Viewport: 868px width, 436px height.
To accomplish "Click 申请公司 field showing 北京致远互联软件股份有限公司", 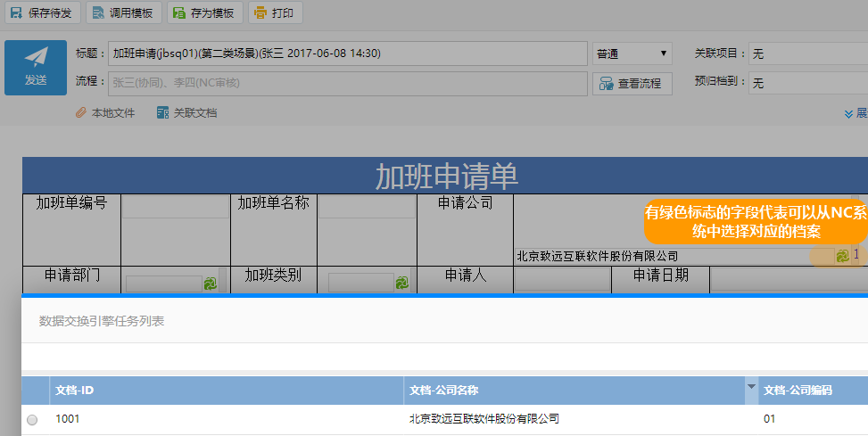I will coord(674,256).
